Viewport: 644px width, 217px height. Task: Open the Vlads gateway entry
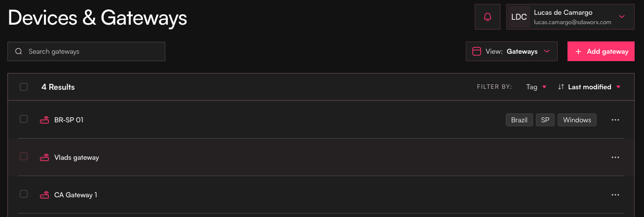pyautogui.click(x=76, y=158)
